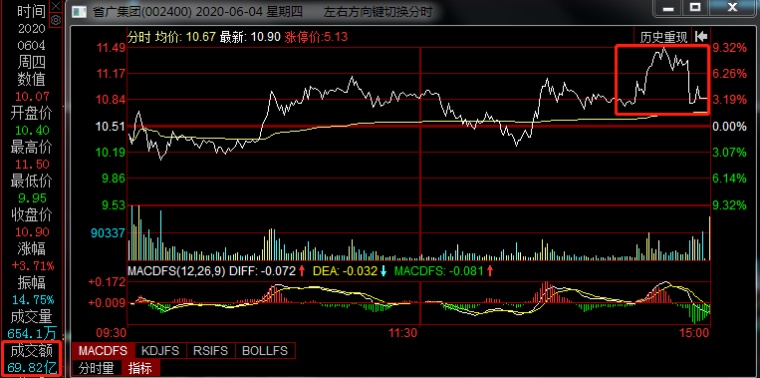Screen dimensions: 760x378
Task: Close the left data panel with X
Action: (56, 6)
